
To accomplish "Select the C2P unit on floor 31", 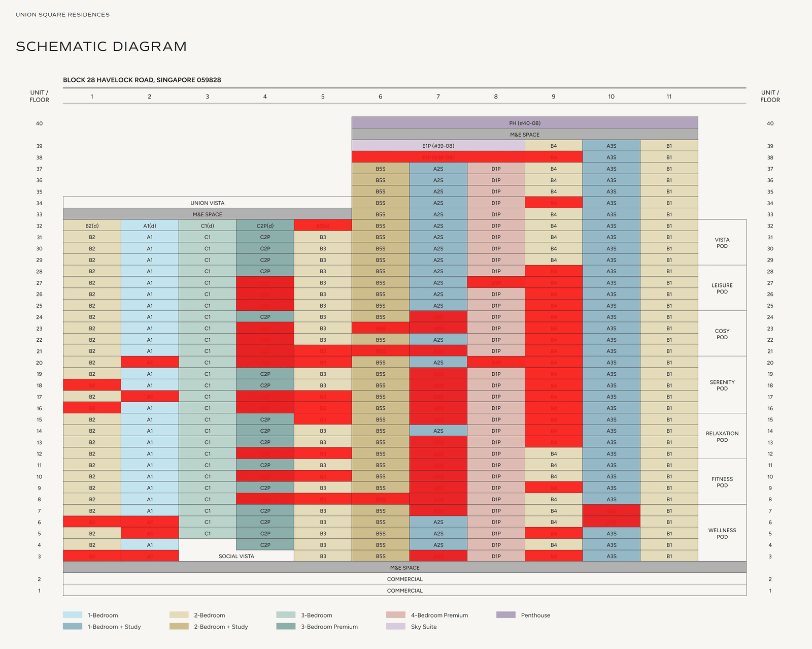I will [265, 237].
